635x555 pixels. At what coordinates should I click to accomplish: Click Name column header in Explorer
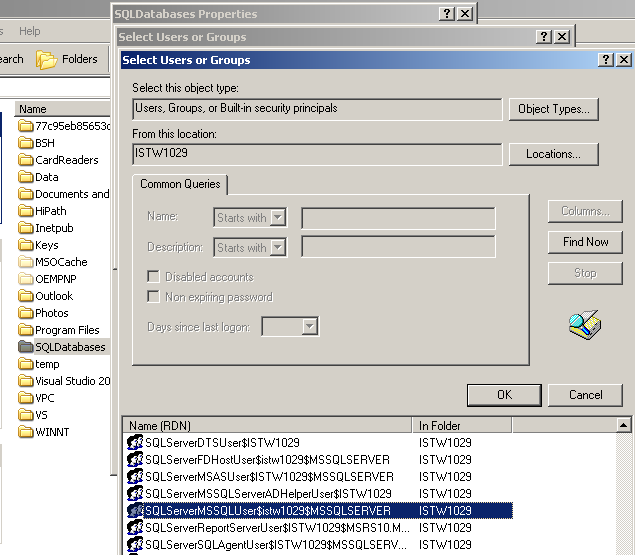(x=63, y=109)
